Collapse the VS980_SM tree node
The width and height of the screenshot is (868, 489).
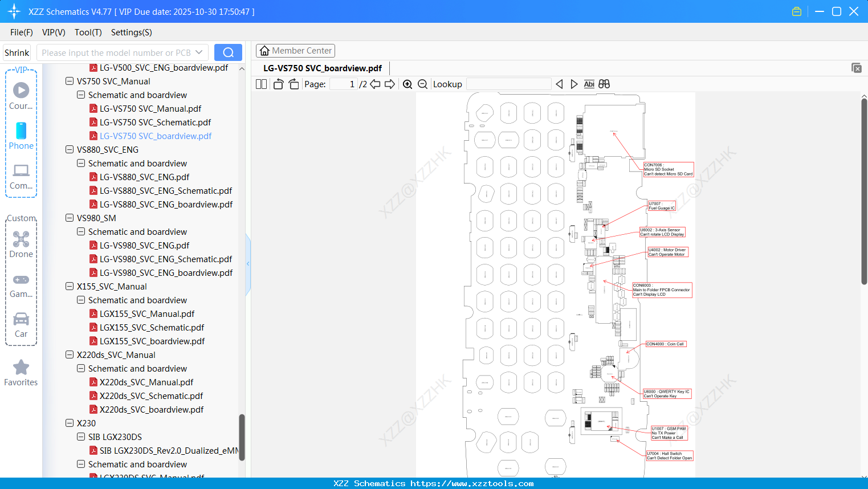point(69,218)
